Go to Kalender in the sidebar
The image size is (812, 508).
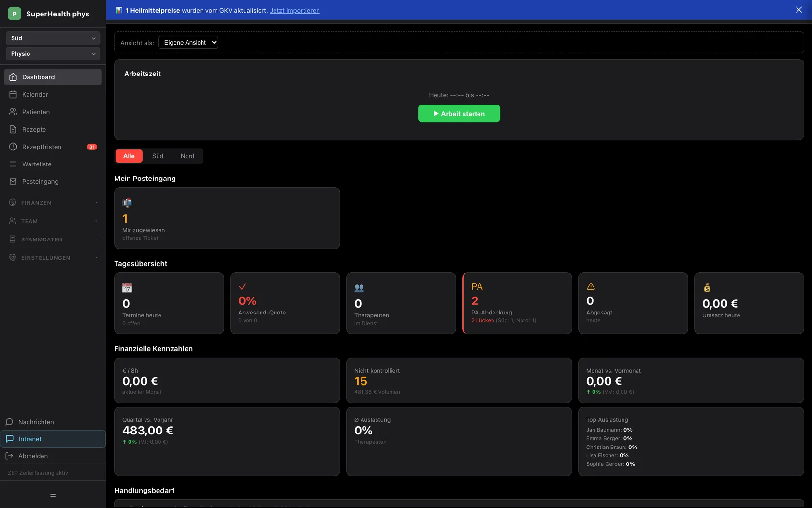53,94
